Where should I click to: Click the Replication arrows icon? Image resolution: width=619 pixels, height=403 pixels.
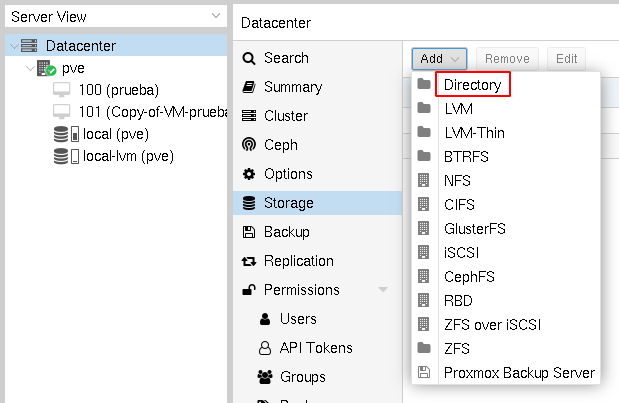[x=249, y=261]
